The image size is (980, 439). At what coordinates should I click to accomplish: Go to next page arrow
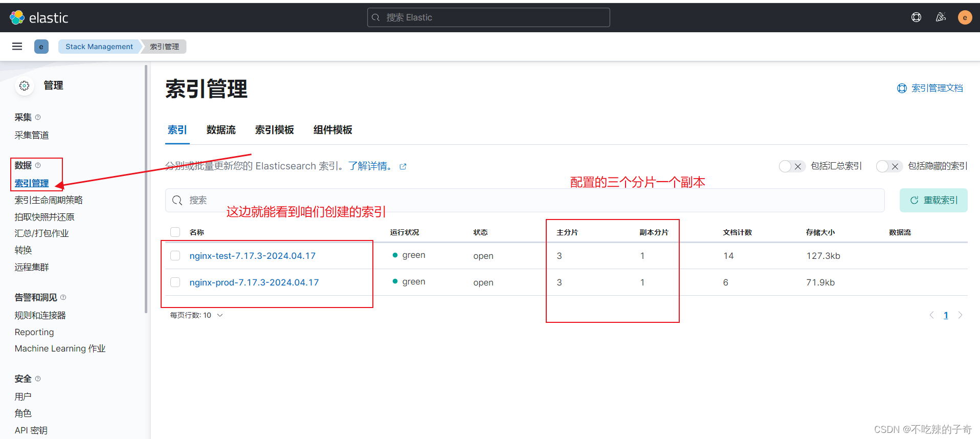click(960, 315)
